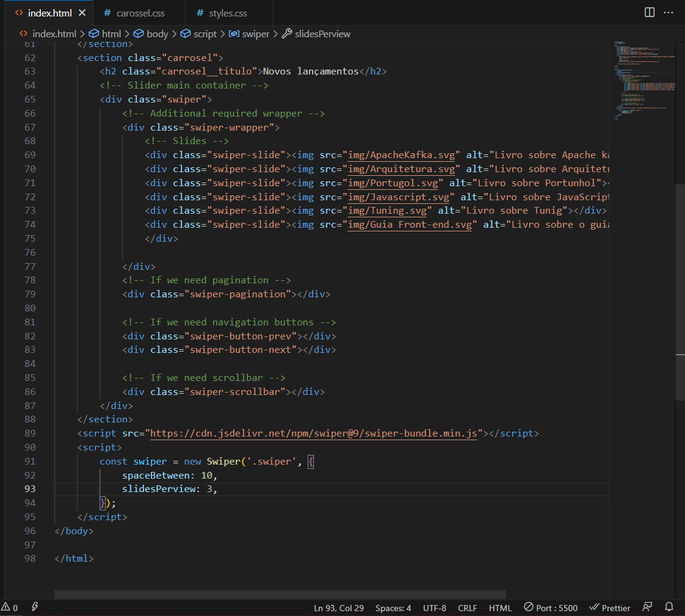Click Port : 5500 Live Server status
This screenshot has height=616, width=685.
click(x=551, y=608)
